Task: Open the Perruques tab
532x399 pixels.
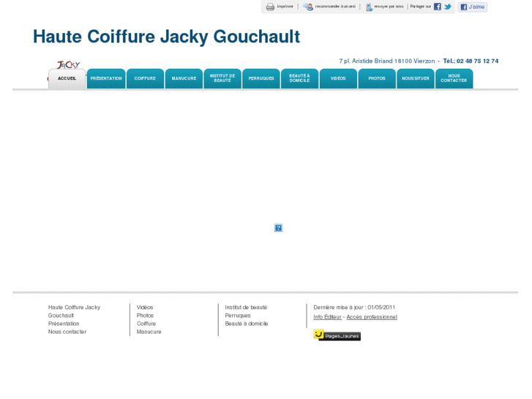Action: [261, 78]
